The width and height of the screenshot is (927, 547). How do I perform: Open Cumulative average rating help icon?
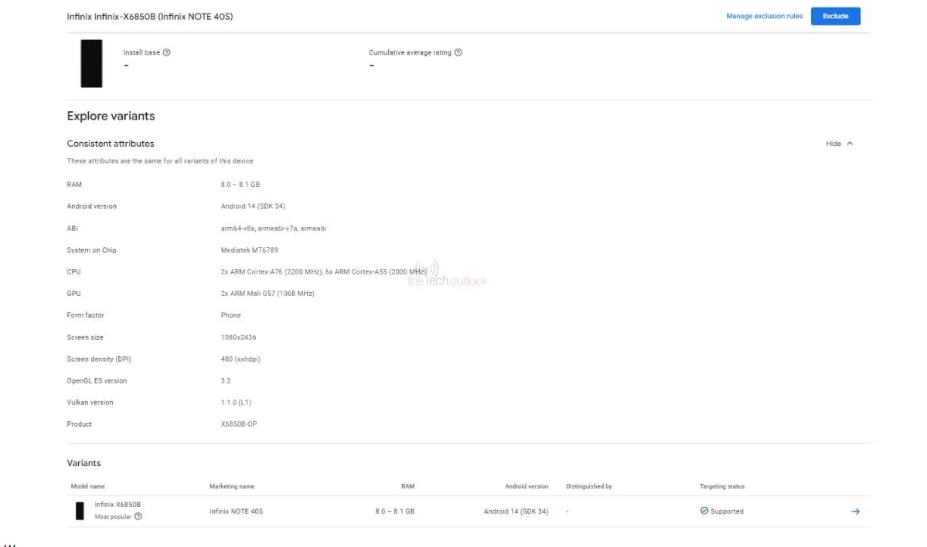click(x=458, y=52)
